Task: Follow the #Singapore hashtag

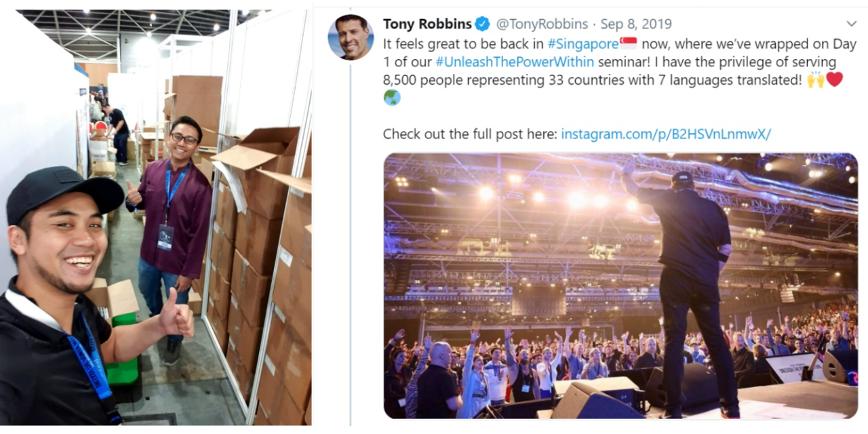Action: coord(583,44)
